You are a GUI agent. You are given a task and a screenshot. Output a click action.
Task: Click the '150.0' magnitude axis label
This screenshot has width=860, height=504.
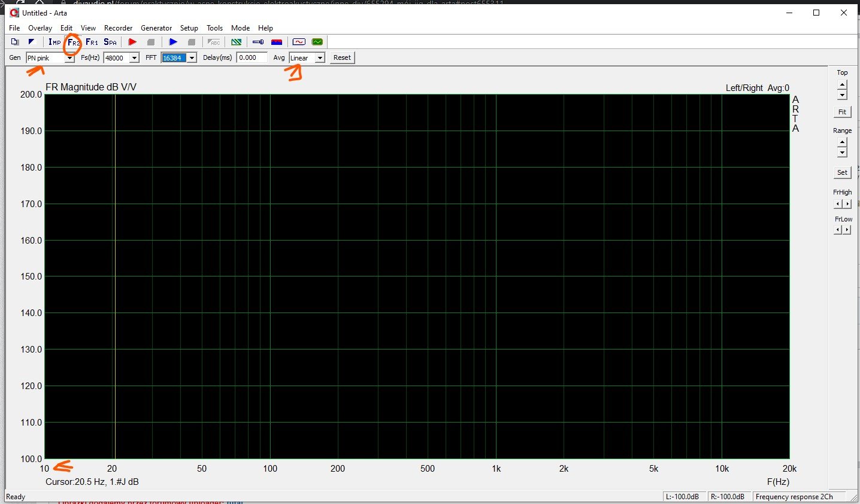[31, 277]
